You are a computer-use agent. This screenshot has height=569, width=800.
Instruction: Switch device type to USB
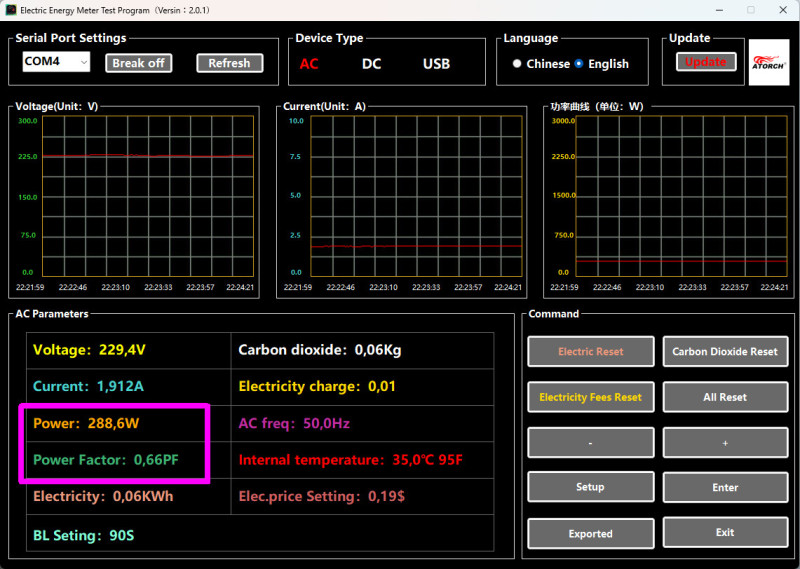[436, 64]
